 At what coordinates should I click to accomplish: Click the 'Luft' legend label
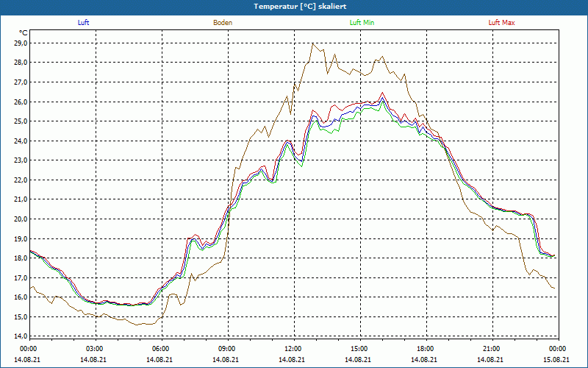(x=83, y=23)
